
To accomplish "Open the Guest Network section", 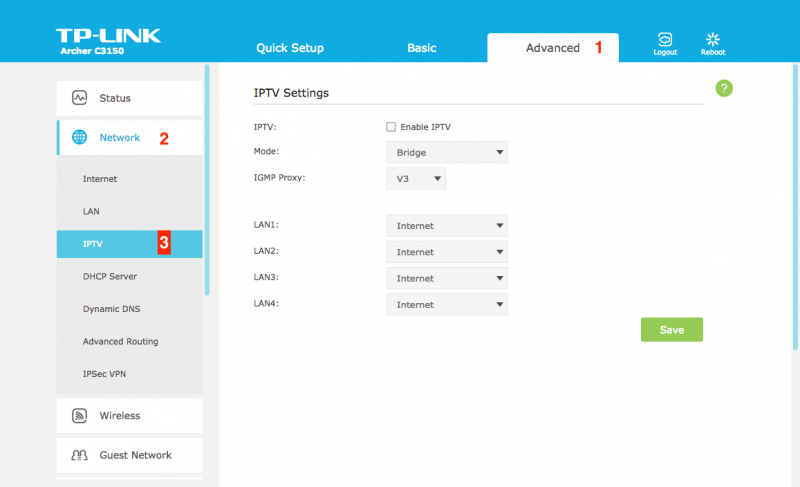I will pos(130,455).
